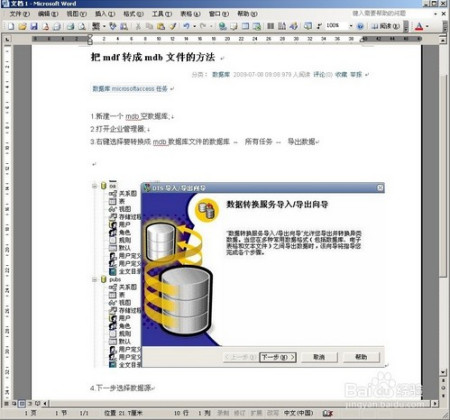Click the 数据库 category link under the title
Viewport: 450px width, 420px height.
tap(221, 75)
